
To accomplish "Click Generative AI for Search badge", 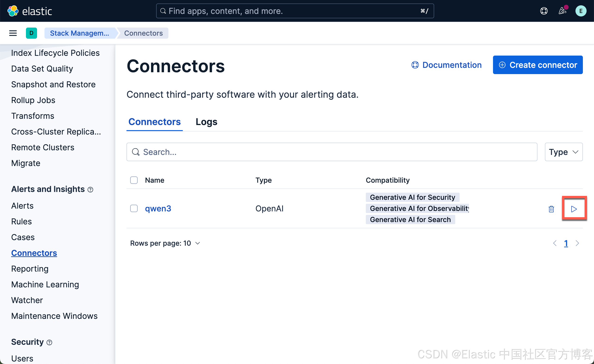I will 410,220.
